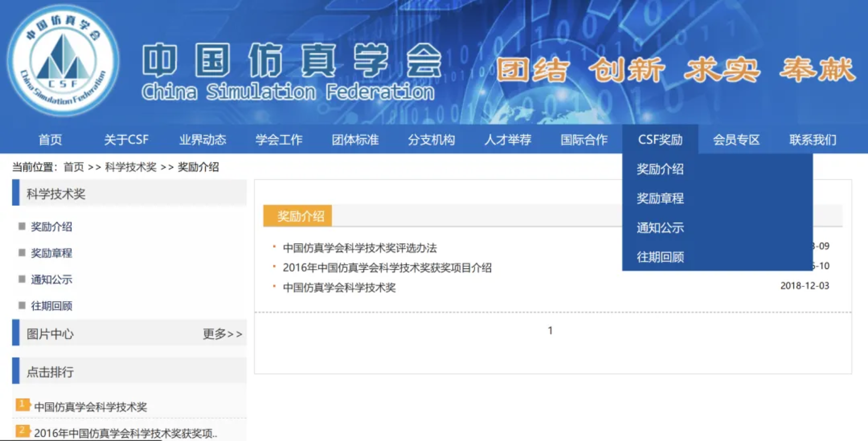Open article 中国仿真学会科学技术奖评选办法

point(360,248)
